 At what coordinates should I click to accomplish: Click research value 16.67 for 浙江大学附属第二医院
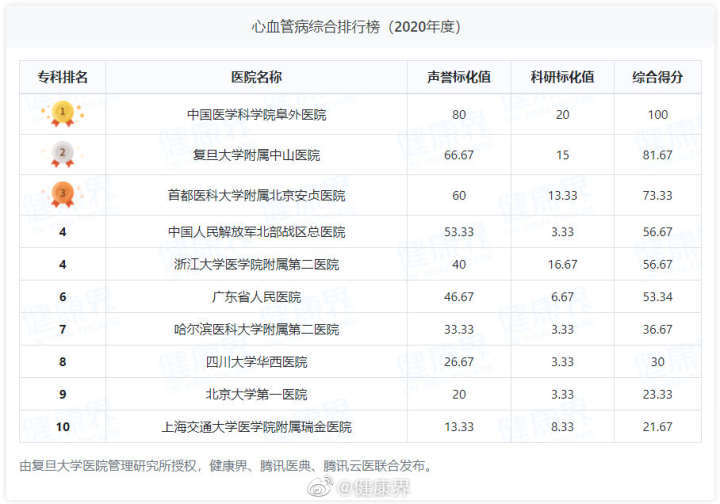pyautogui.click(x=562, y=264)
